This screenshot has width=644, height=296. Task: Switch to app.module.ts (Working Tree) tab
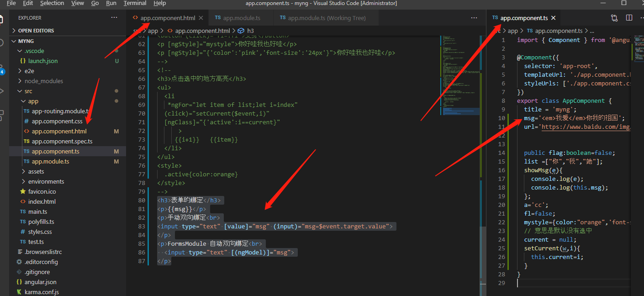(x=326, y=18)
